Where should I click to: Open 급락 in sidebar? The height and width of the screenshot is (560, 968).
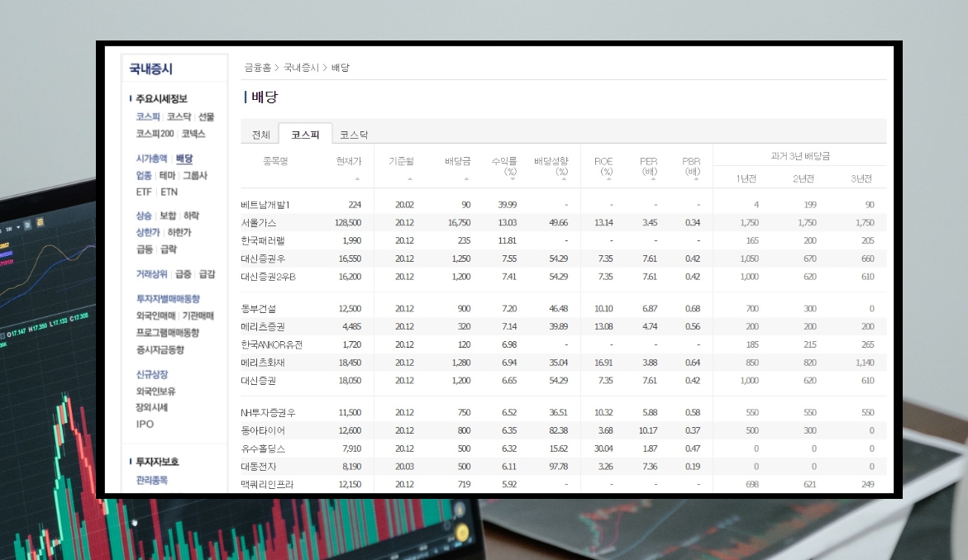(x=169, y=249)
